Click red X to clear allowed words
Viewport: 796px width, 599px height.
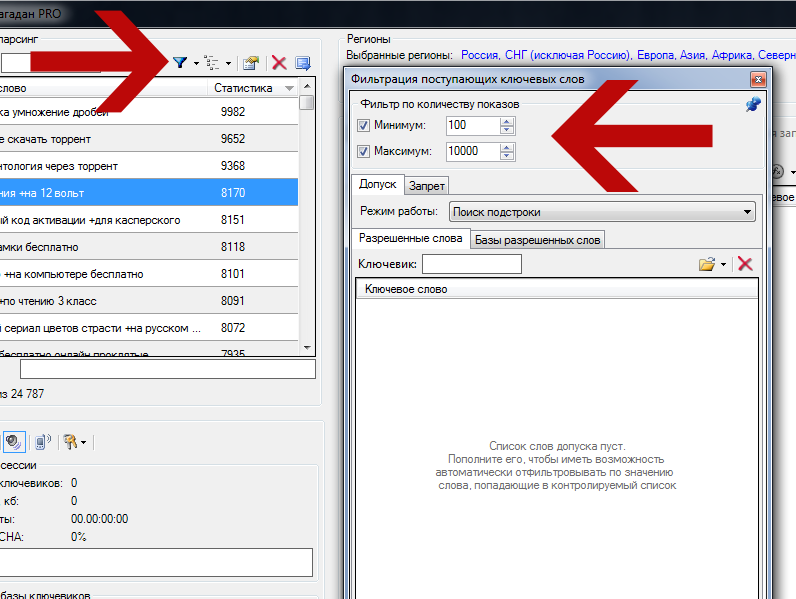(745, 264)
